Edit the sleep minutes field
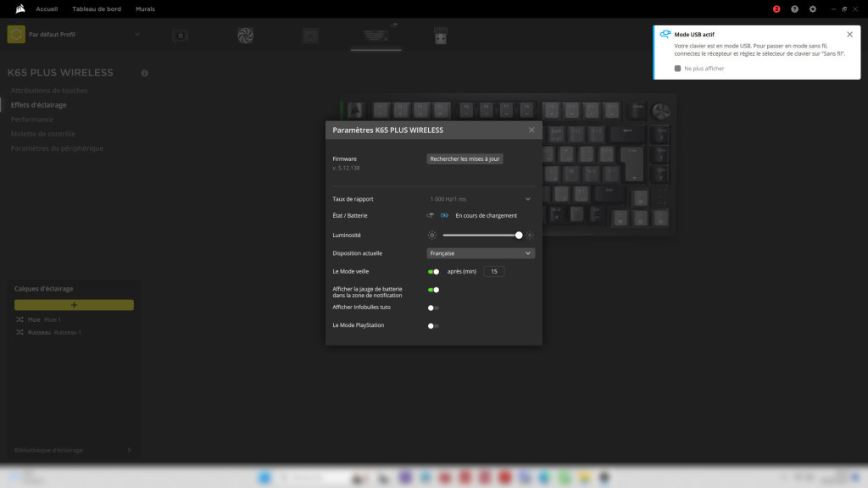This screenshot has width=868, height=488. 494,271
